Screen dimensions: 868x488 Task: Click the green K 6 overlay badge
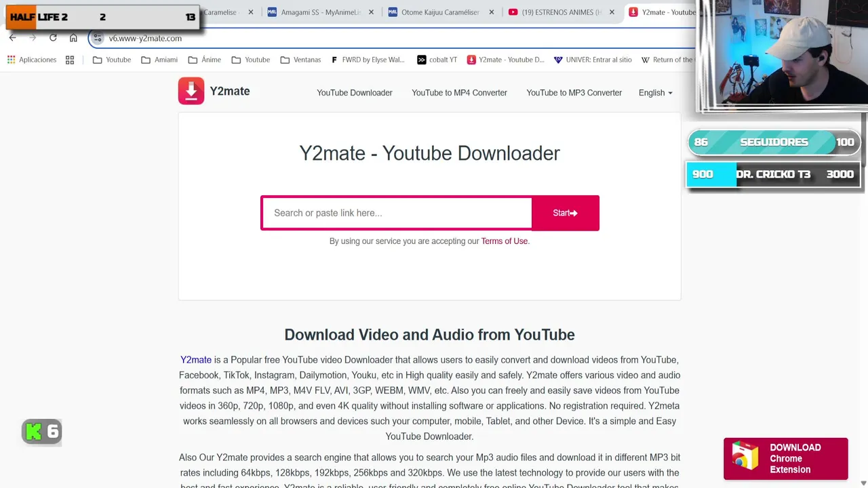click(42, 431)
